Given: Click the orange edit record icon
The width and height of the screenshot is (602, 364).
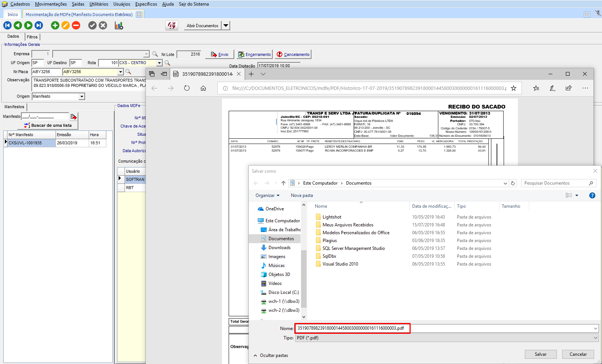Looking at the screenshot, I should click(65, 25).
